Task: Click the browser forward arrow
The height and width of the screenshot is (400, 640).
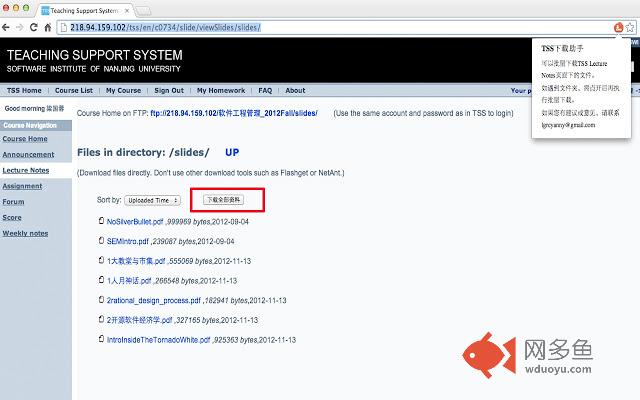Action: tap(20, 27)
